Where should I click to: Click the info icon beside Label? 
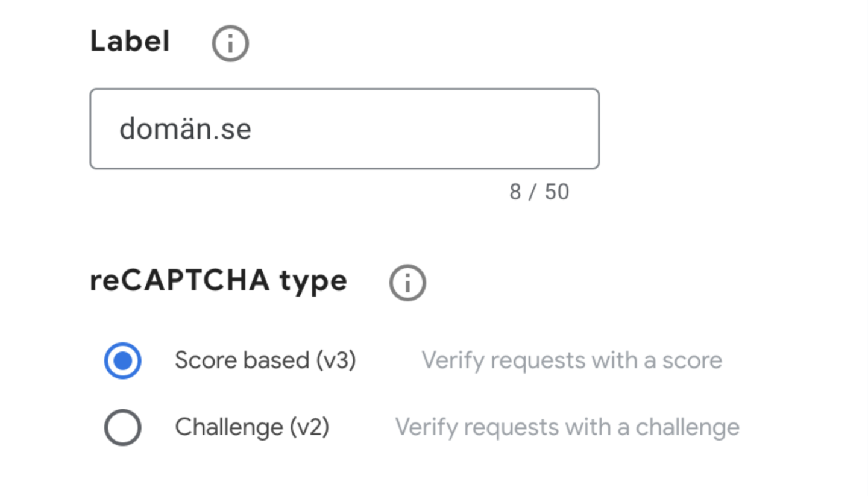coord(230,43)
